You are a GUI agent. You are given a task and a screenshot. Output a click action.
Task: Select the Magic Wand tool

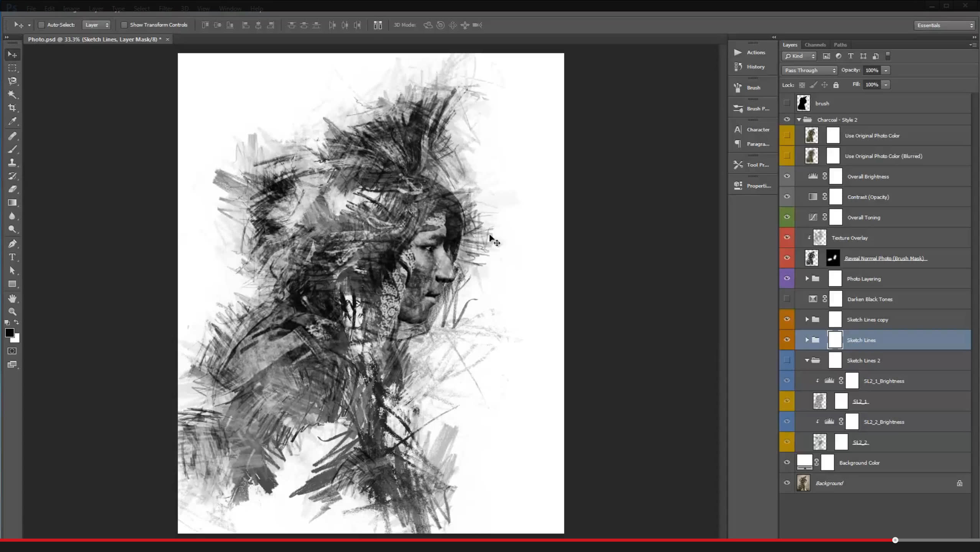(x=12, y=94)
